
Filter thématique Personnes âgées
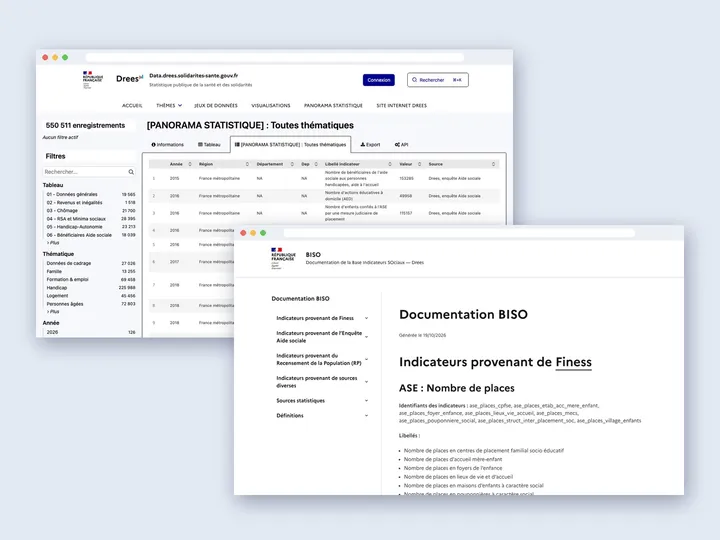[90, 304]
